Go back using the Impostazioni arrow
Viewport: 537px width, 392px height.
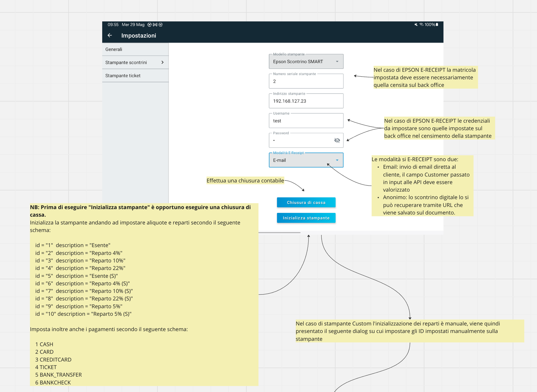click(110, 35)
